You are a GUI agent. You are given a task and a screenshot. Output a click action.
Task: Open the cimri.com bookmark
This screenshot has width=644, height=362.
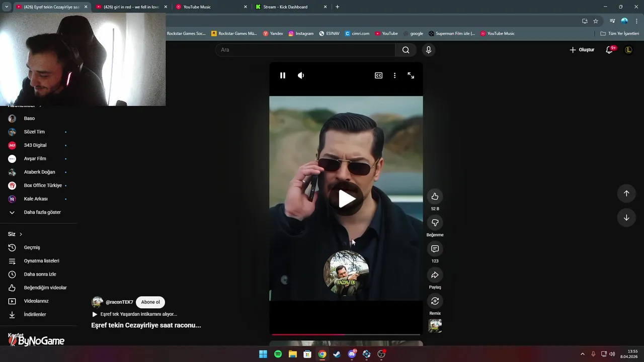(x=357, y=34)
